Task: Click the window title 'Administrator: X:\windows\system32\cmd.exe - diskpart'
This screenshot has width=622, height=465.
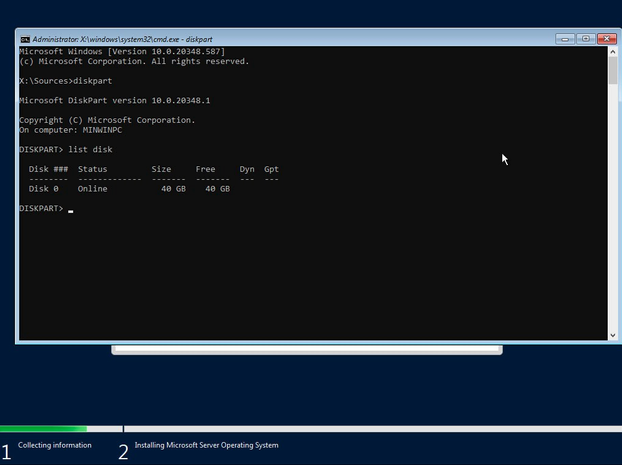Action: coord(123,39)
